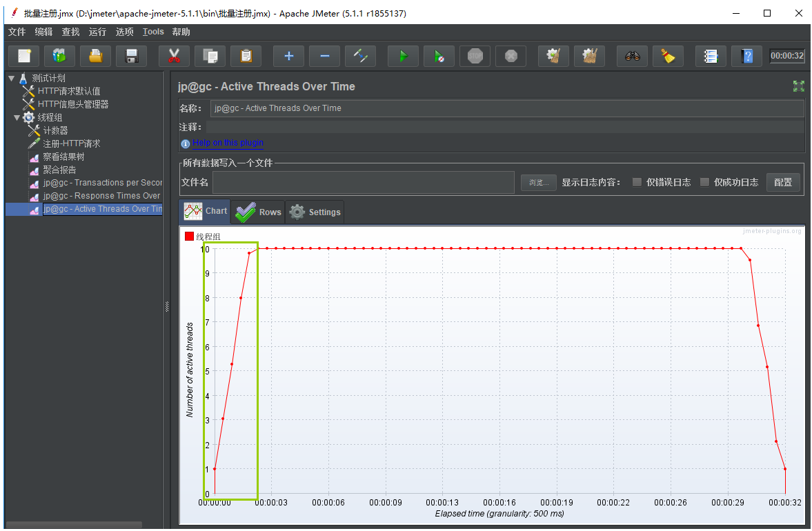The width and height of the screenshot is (812, 531).
Task: Select the HTTP信息头管理器 tree item
Action: (x=73, y=104)
